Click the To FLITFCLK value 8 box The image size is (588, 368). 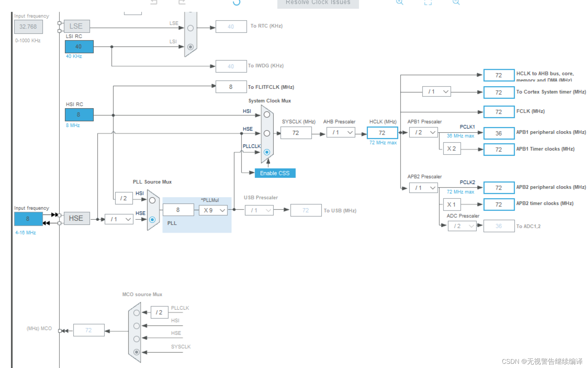[x=231, y=87]
